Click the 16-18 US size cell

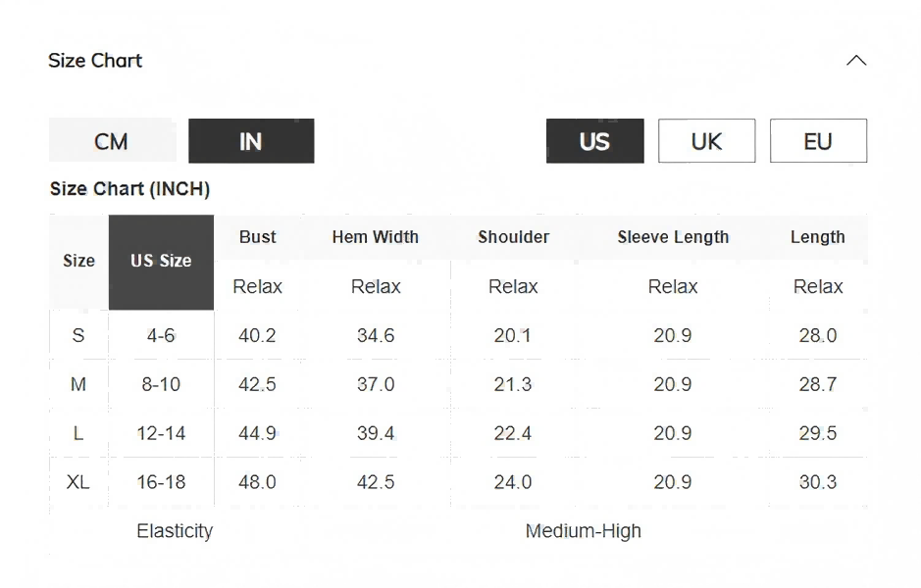(x=161, y=482)
